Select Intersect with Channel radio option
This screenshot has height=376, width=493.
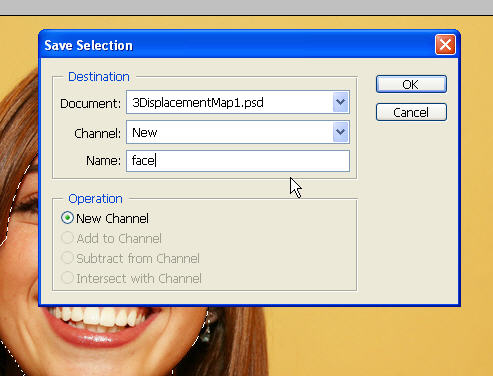coord(67,278)
